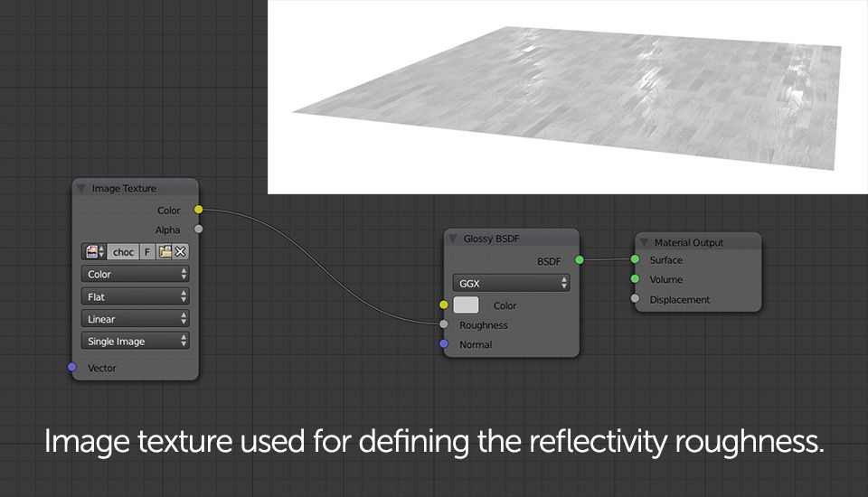Select the Material Output node header

pyautogui.click(x=698, y=242)
